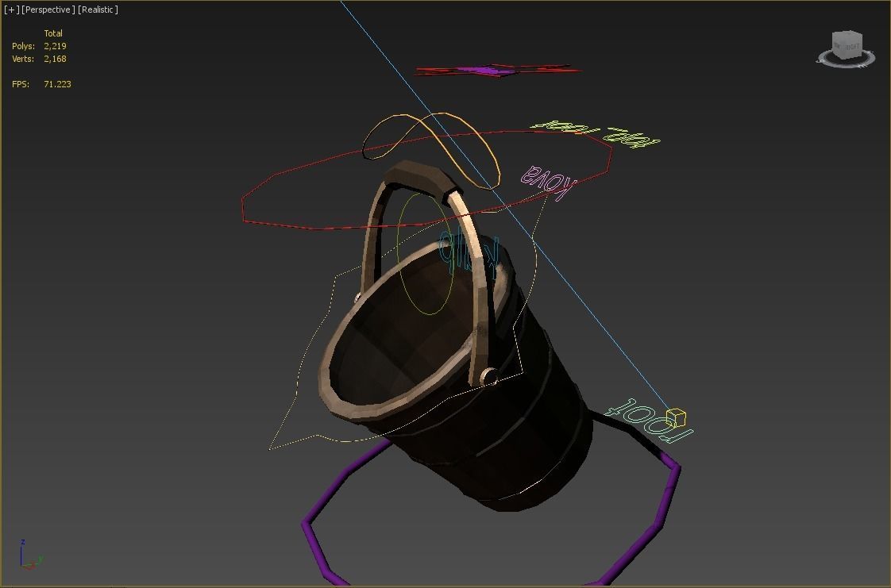Click the Polys count 2,219
Image resolution: width=891 pixels, height=588 pixels.
[55, 46]
